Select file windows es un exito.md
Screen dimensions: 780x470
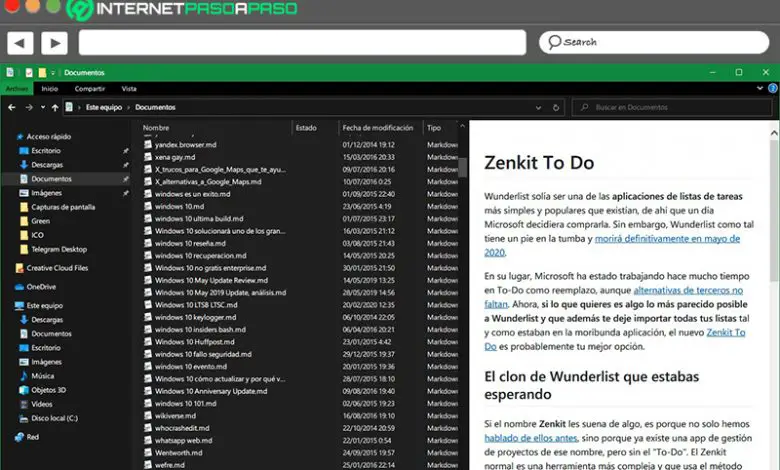point(193,194)
